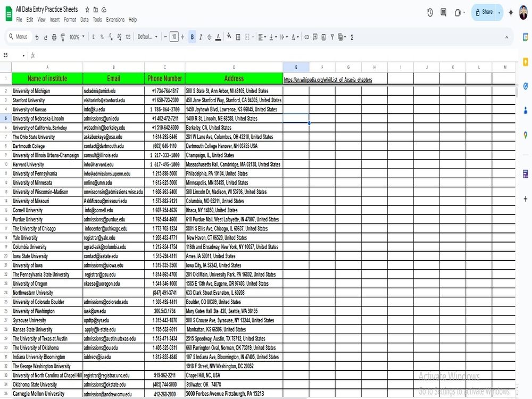Undo the last action
The width and height of the screenshot is (532, 399).
[x=37, y=37]
